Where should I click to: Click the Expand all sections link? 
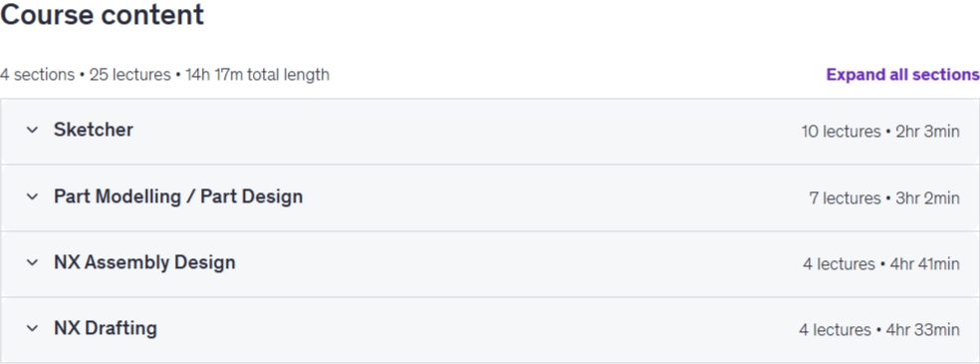point(902,75)
